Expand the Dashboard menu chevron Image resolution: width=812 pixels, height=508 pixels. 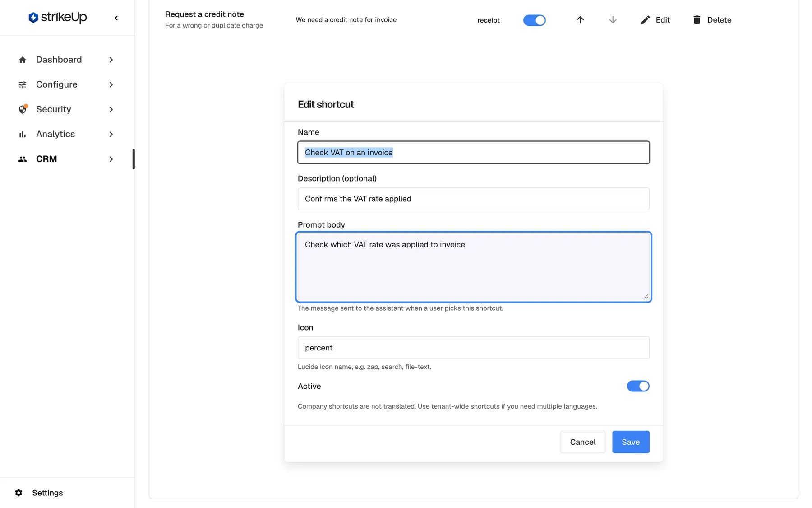pos(111,60)
